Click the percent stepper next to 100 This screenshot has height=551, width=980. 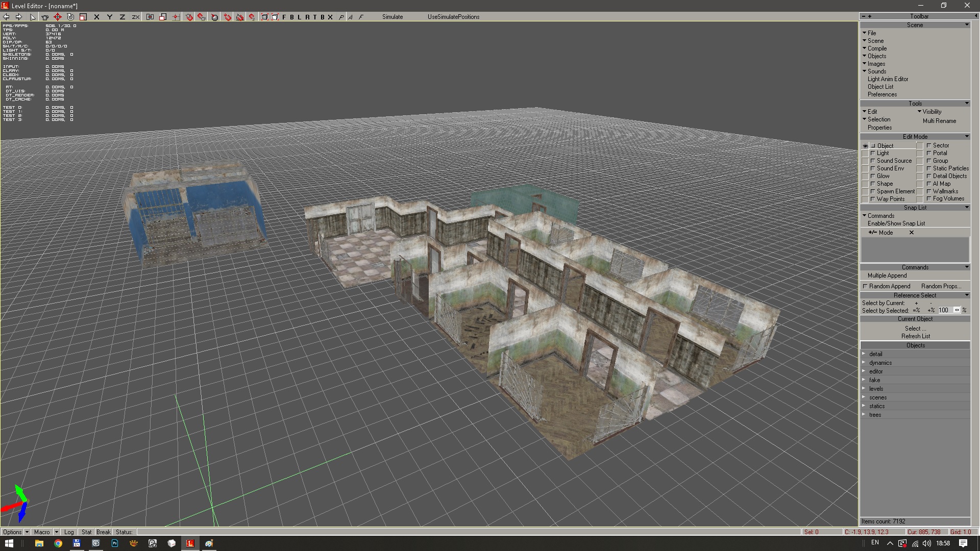click(x=957, y=310)
